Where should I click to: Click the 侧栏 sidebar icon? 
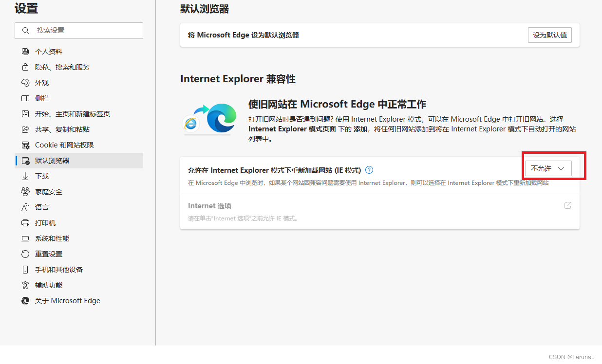pos(25,98)
